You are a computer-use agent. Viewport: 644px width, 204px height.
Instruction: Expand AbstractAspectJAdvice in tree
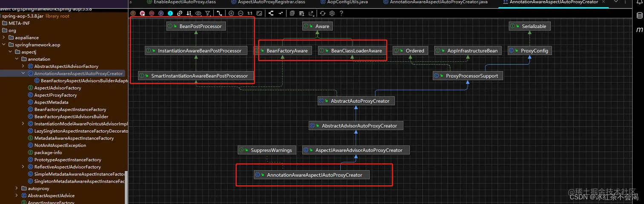pos(17,195)
